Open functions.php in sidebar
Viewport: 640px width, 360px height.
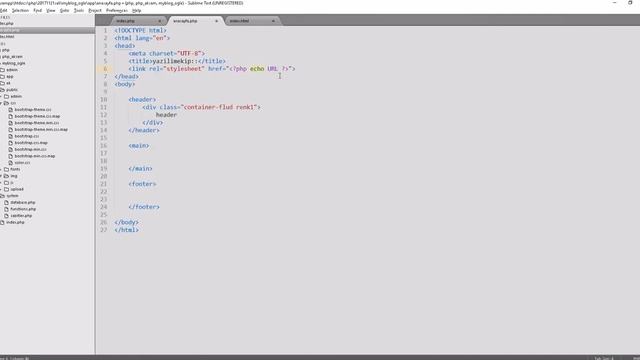[x=23, y=209]
